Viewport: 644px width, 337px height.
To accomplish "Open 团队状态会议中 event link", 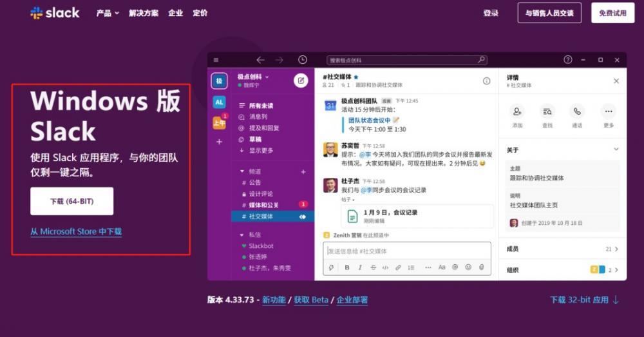I will point(369,120).
